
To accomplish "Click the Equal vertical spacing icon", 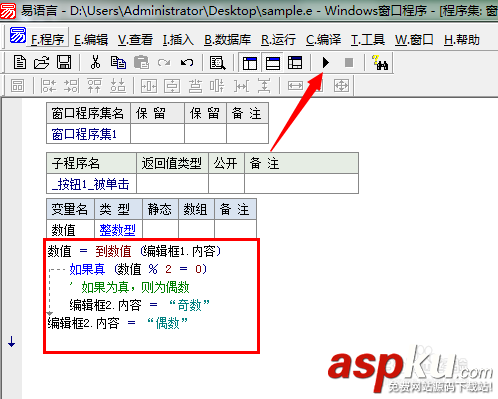I will click(264, 86).
